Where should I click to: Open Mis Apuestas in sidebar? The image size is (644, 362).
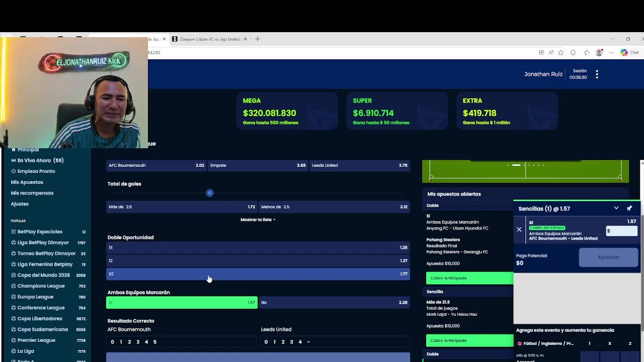[27, 182]
